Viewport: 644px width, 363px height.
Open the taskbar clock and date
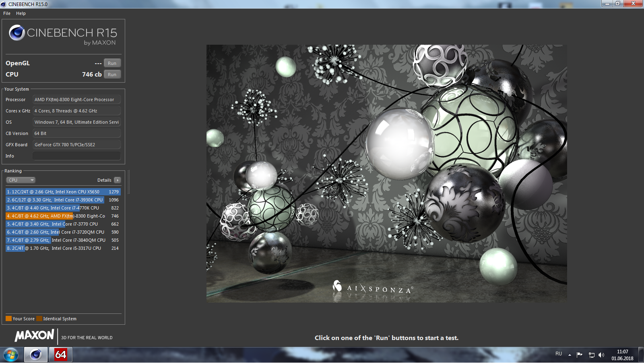click(x=622, y=355)
